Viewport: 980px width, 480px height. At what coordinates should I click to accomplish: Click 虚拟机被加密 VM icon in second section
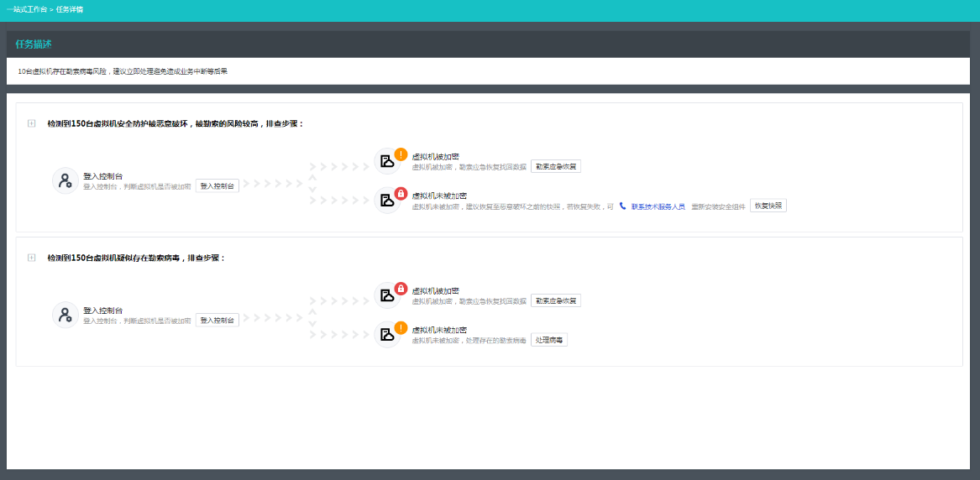click(386, 295)
